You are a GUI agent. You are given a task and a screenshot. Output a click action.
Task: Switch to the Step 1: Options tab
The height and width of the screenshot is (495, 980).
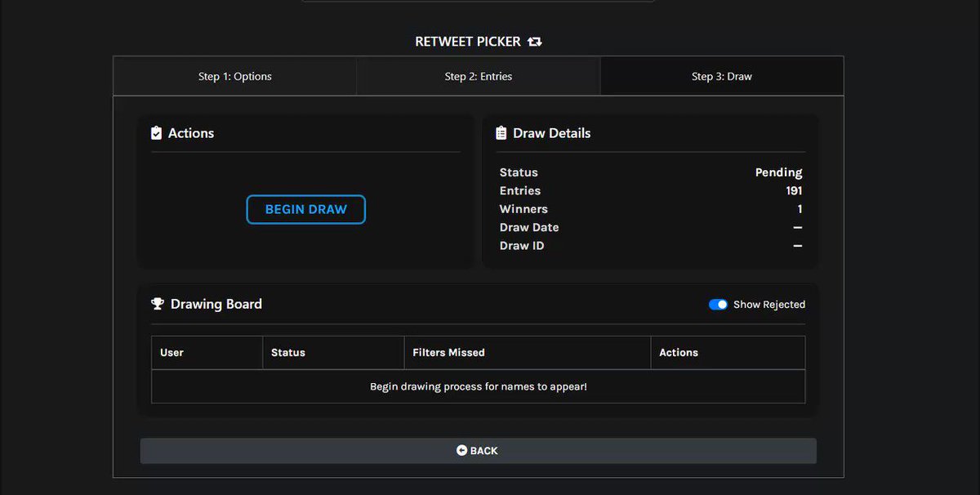pyautogui.click(x=235, y=76)
